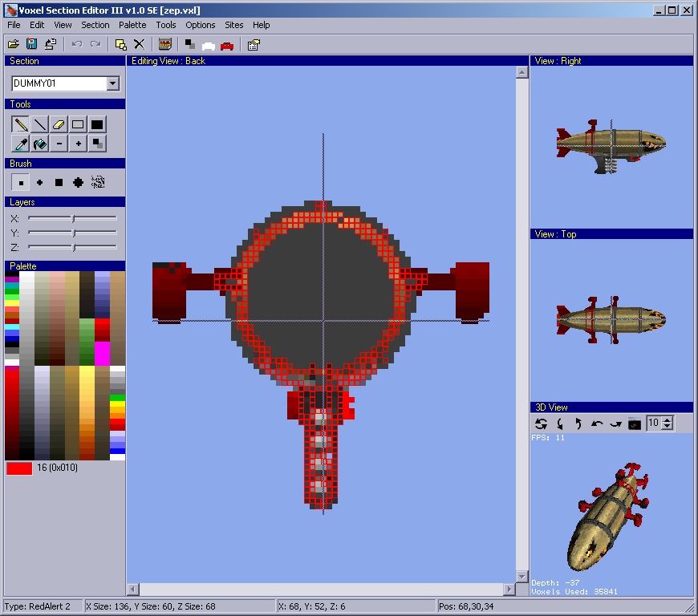Select the single-voxel brush shape

(21, 183)
